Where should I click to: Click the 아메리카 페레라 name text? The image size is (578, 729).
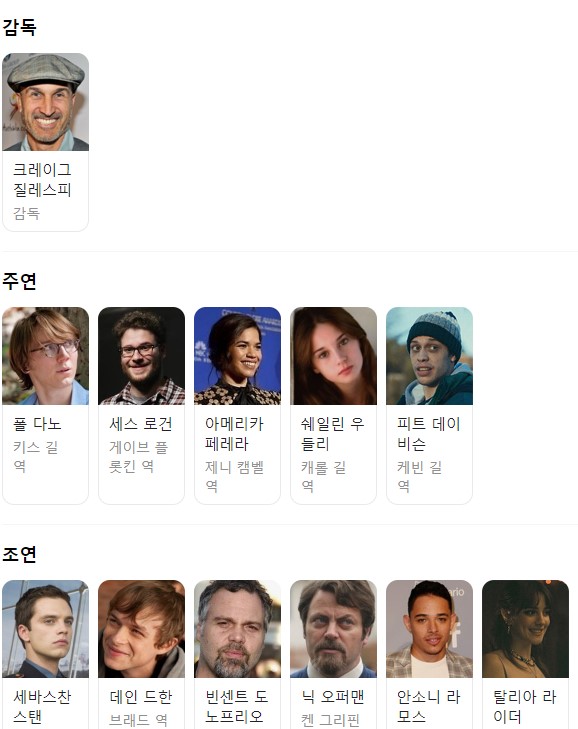pyautogui.click(x=234, y=433)
